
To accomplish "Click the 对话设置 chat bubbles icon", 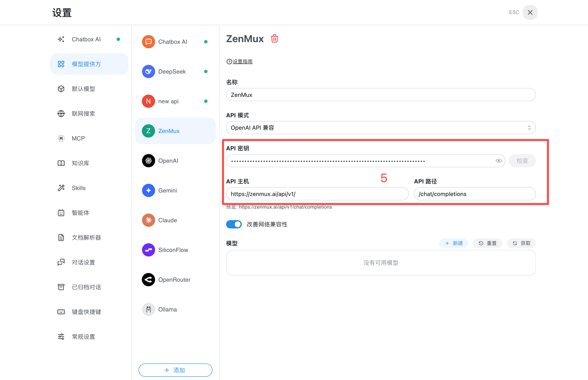I will (x=61, y=262).
